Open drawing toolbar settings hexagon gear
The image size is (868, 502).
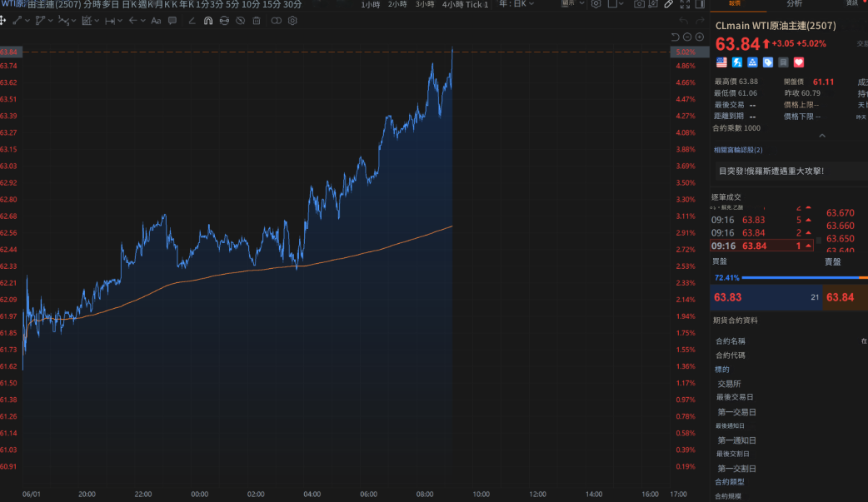pos(293,21)
